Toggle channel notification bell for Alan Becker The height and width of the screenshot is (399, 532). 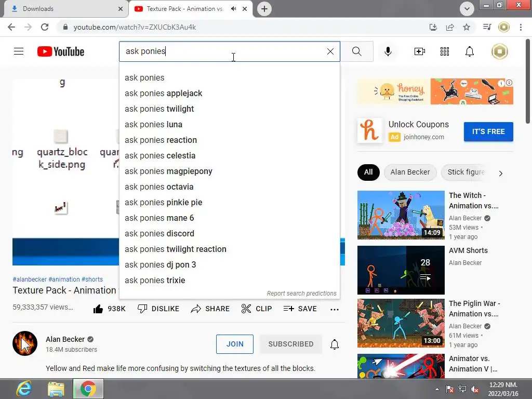click(335, 344)
